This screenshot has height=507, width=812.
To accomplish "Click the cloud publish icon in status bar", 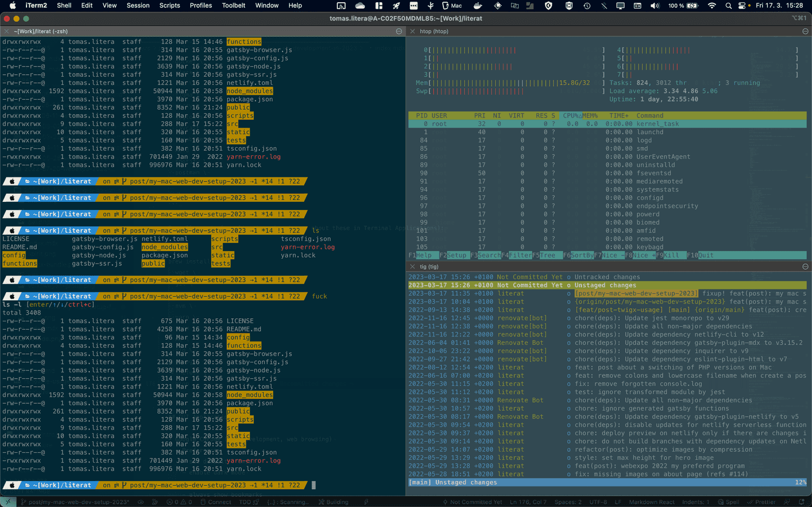I will point(141,502).
